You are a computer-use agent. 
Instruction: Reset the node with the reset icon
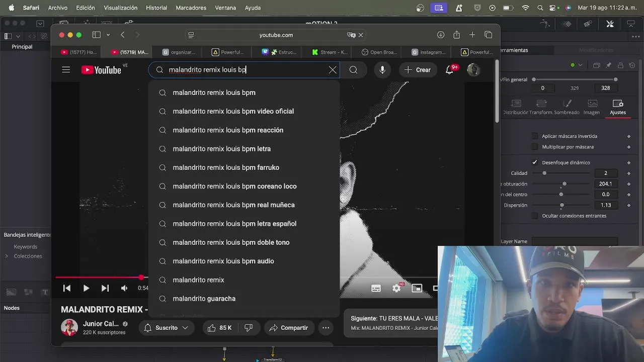point(632,65)
